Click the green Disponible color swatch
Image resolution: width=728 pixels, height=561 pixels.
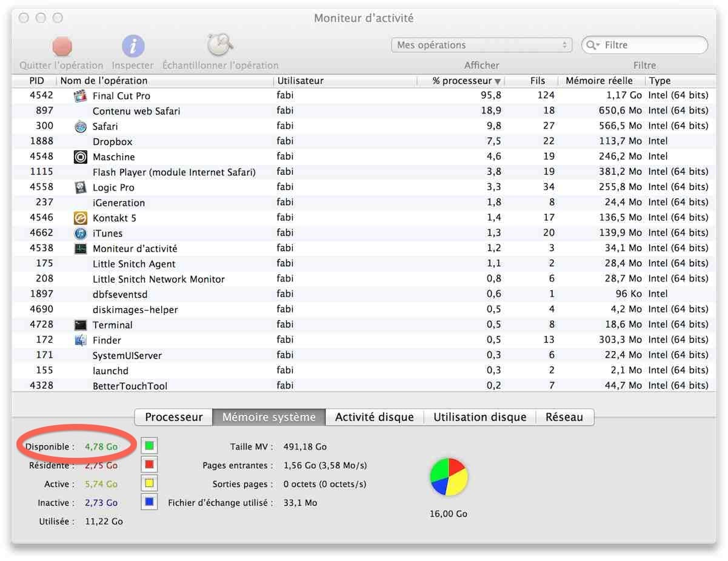(149, 446)
